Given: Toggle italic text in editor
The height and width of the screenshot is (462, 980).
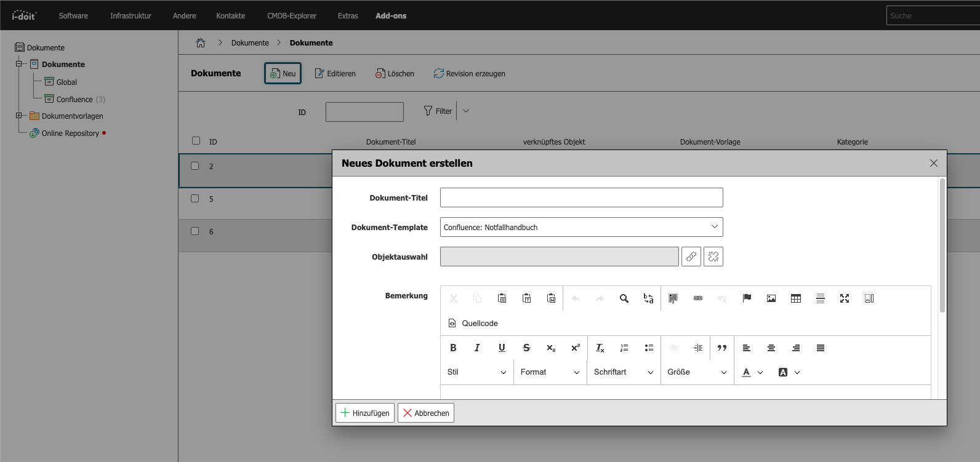Looking at the screenshot, I should coord(477,348).
